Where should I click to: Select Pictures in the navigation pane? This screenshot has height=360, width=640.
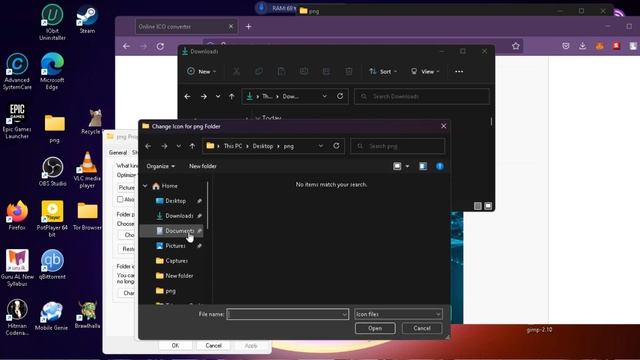175,246
